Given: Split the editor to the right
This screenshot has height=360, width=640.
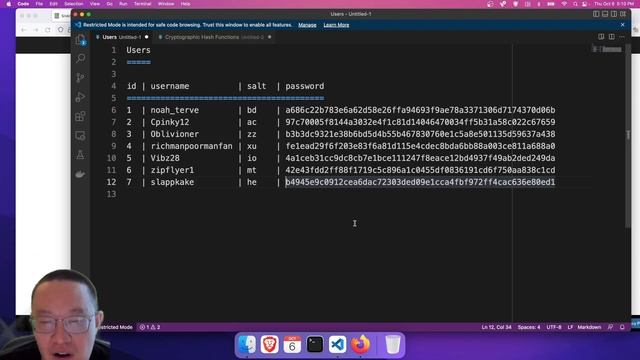Looking at the screenshot, I should [611, 37].
